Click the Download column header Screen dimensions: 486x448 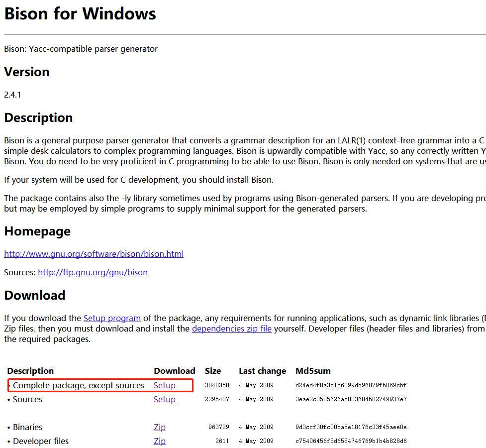pyautogui.click(x=175, y=371)
